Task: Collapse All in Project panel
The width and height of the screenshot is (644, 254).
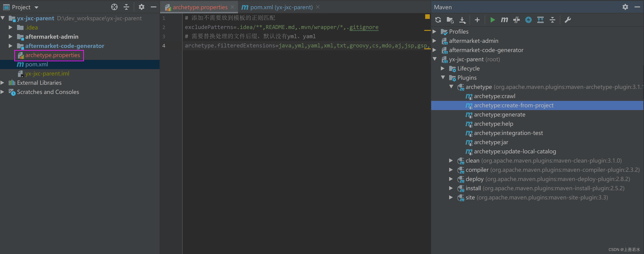Action: coord(127,7)
